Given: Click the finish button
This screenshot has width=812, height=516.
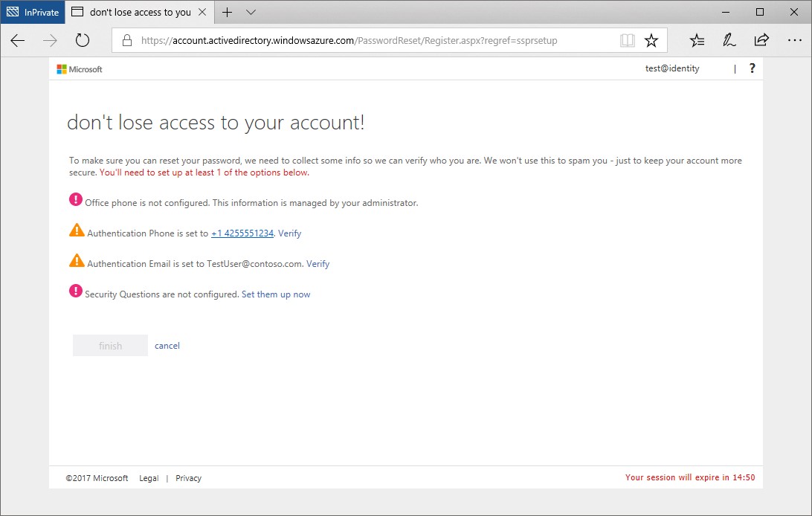Looking at the screenshot, I should (110, 346).
